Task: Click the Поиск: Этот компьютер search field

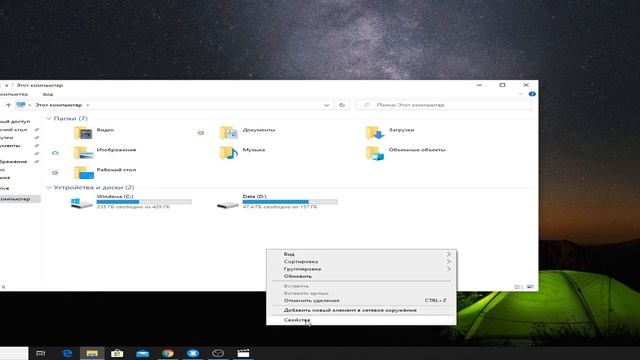Action: pos(444,105)
